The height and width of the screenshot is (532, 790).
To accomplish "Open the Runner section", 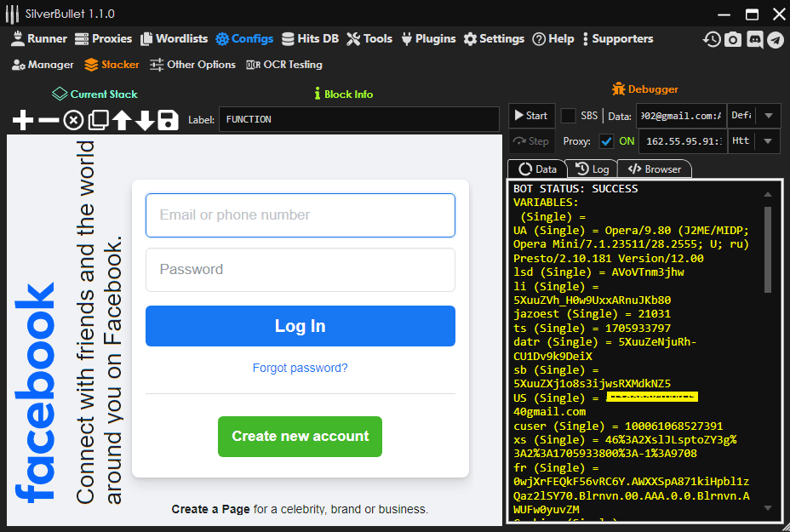I will coord(39,39).
